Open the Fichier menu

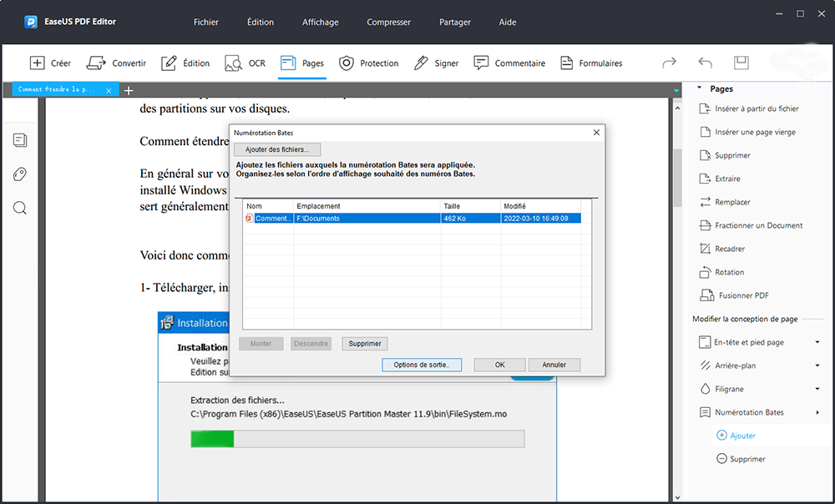[x=206, y=22]
